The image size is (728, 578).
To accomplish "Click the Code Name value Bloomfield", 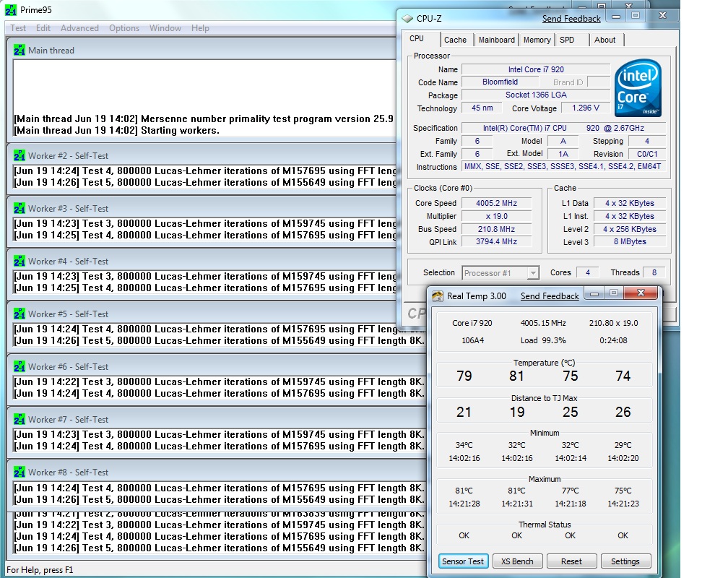I will 500,82.
